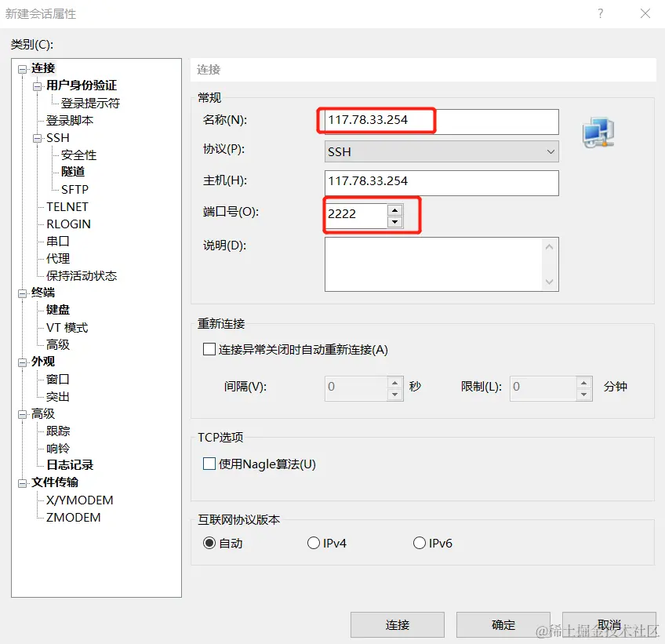Enable 连接异常关闭时自动重新连接 checkbox
665x644 pixels.
click(209, 349)
